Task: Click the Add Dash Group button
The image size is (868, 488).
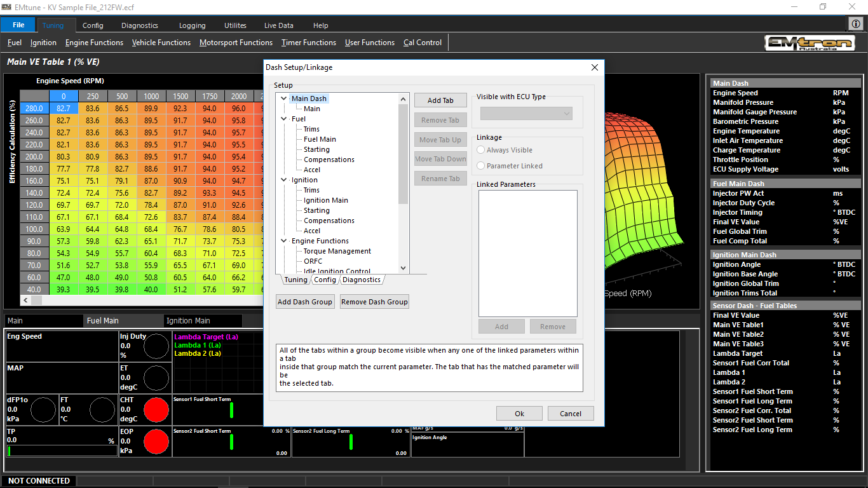Action: click(x=305, y=302)
